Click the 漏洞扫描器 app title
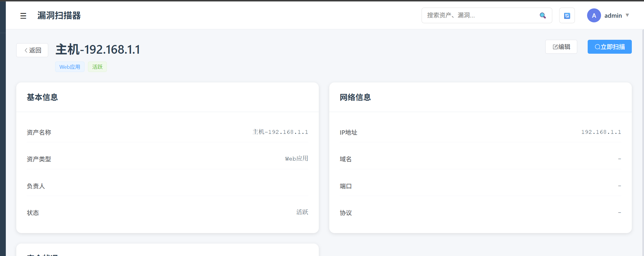 tap(59, 15)
